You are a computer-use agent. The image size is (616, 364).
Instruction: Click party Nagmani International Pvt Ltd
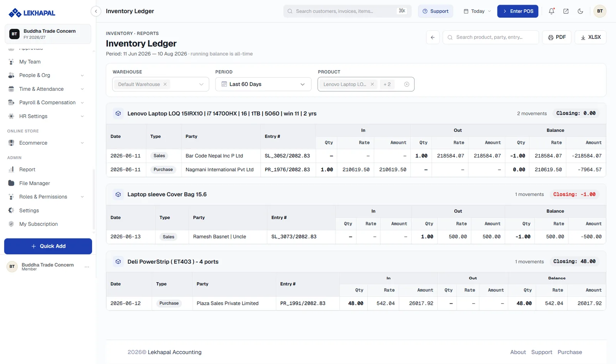click(x=219, y=170)
